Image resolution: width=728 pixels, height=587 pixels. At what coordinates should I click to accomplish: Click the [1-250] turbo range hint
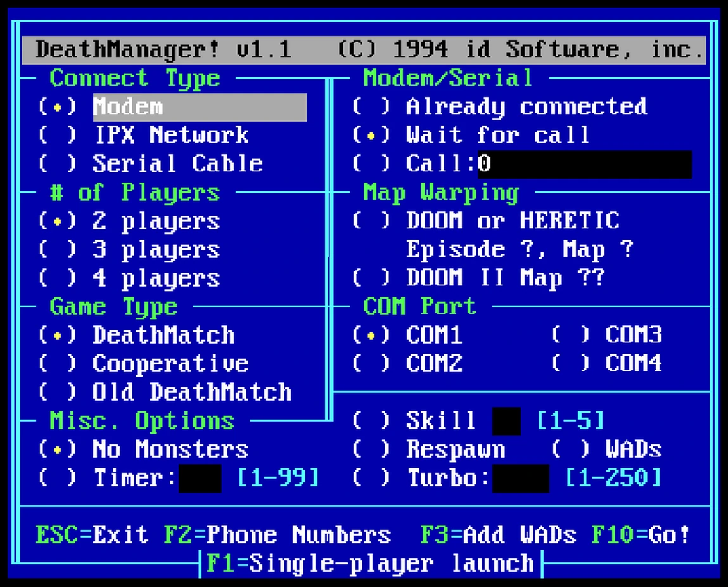(x=614, y=478)
